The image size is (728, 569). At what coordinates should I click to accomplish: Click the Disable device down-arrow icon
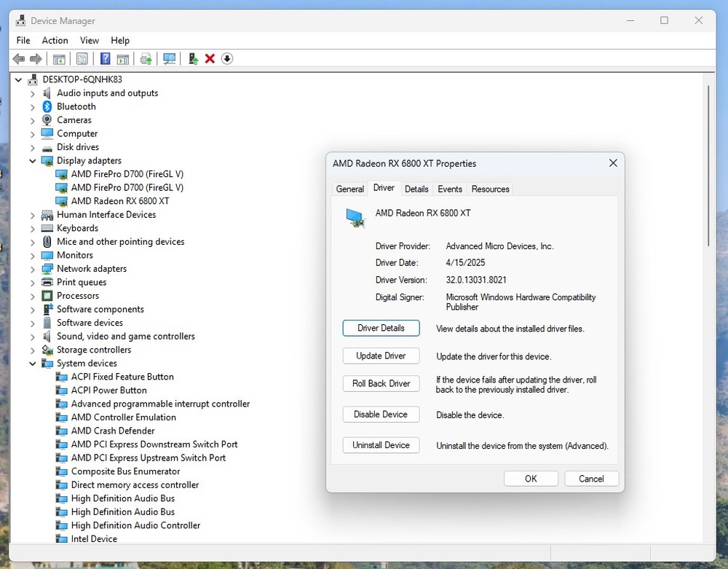(x=227, y=59)
